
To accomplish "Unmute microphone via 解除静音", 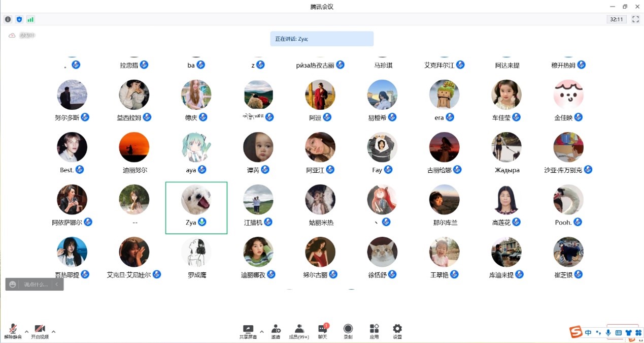I will (13, 331).
